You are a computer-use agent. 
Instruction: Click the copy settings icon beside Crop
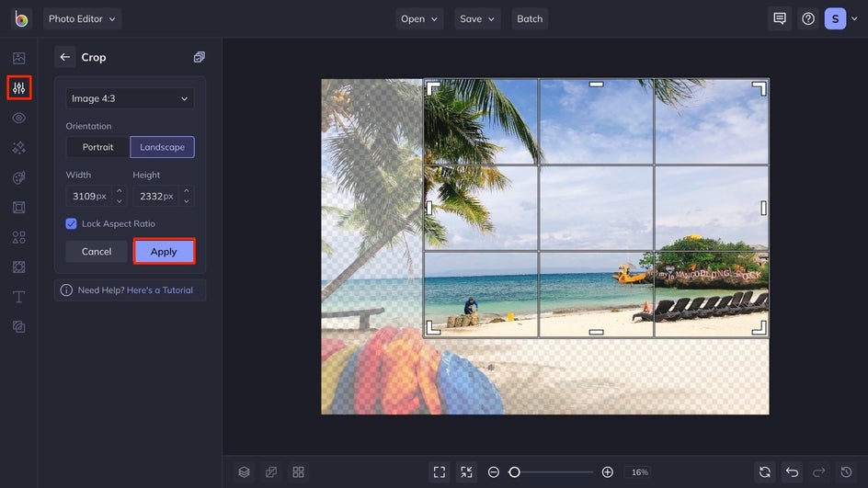click(200, 57)
